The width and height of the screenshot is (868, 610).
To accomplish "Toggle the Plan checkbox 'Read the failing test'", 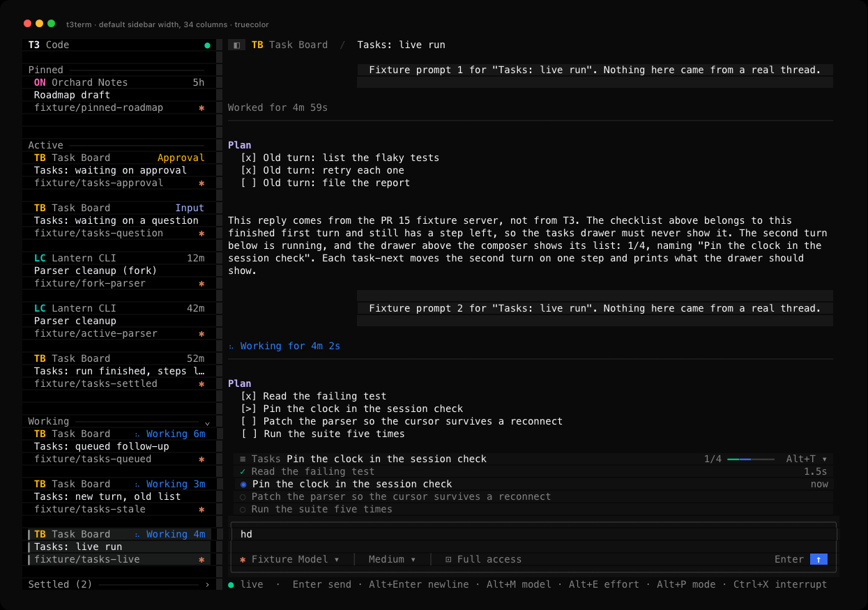I will tap(248, 396).
